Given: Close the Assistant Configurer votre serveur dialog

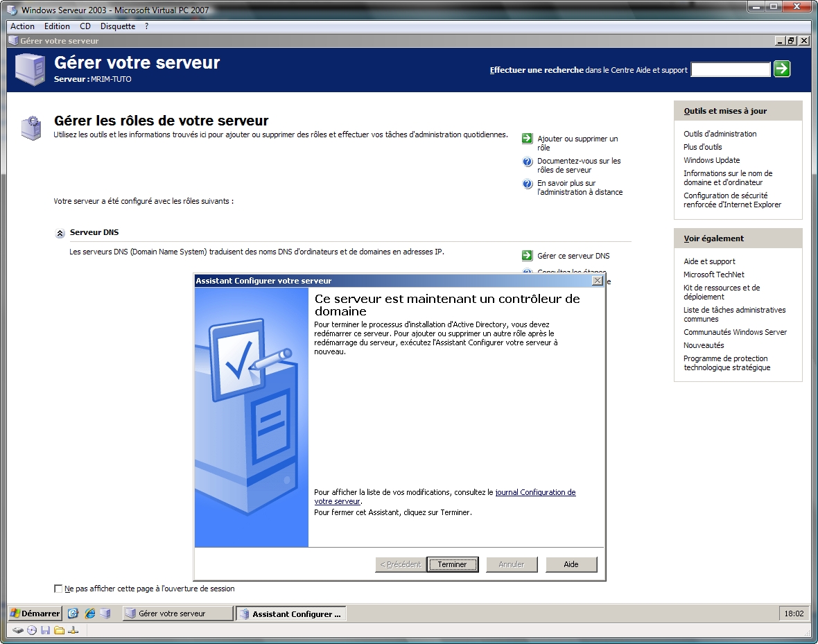Looking at the screenshot, I should (x=598, y=281).
